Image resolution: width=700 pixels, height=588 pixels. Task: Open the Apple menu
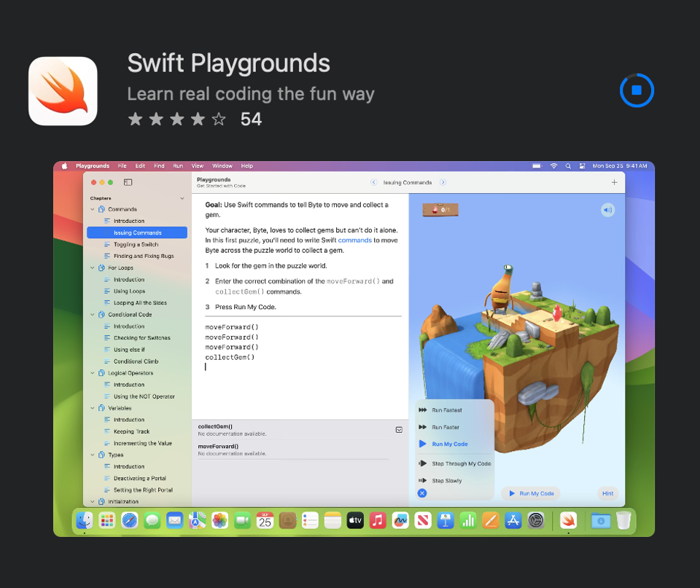[x=64, y=166]
